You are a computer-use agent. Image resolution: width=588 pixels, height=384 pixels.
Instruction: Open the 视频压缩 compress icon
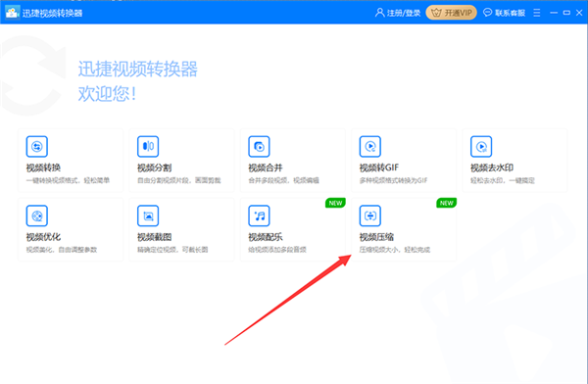pyautogui.click(x=370, y=216)
